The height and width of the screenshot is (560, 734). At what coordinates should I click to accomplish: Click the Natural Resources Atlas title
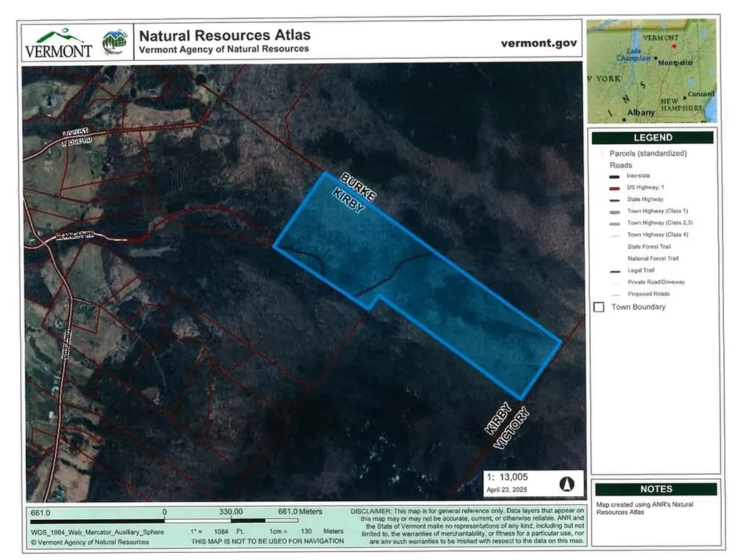tap(224, 35)
